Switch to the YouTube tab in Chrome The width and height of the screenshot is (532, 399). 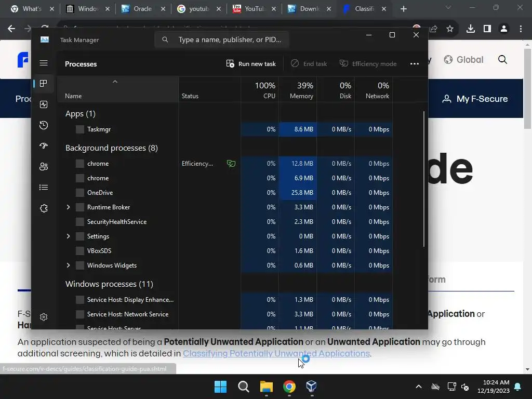tap(255, 9)
